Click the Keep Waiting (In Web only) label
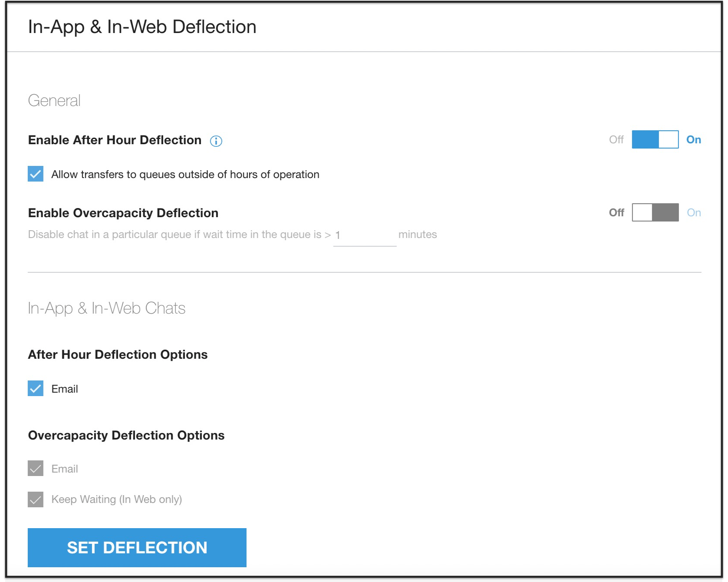 pos(116,499)
